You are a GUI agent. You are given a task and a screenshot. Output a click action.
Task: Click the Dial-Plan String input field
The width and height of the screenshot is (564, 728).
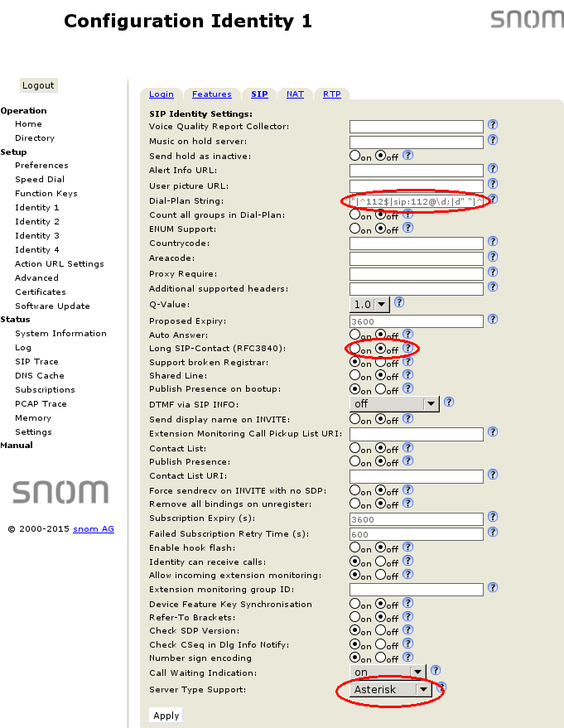[416, 200]
